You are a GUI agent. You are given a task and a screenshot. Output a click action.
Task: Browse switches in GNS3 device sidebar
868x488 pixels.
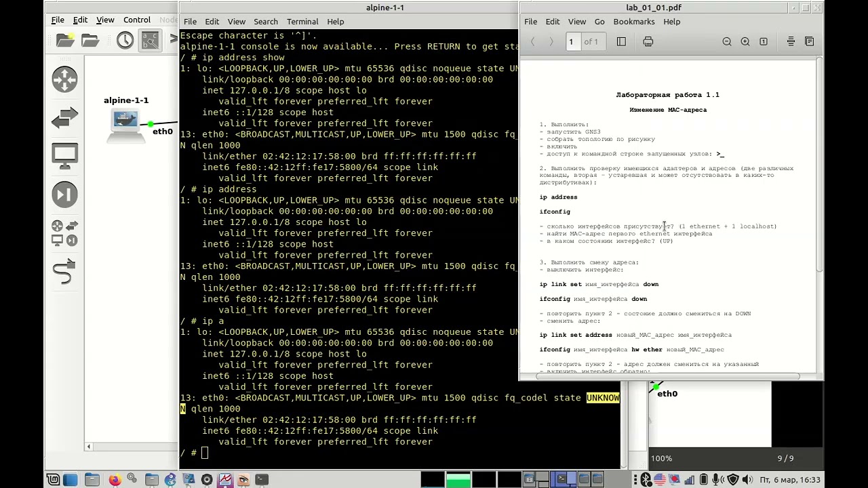[65, 118]
